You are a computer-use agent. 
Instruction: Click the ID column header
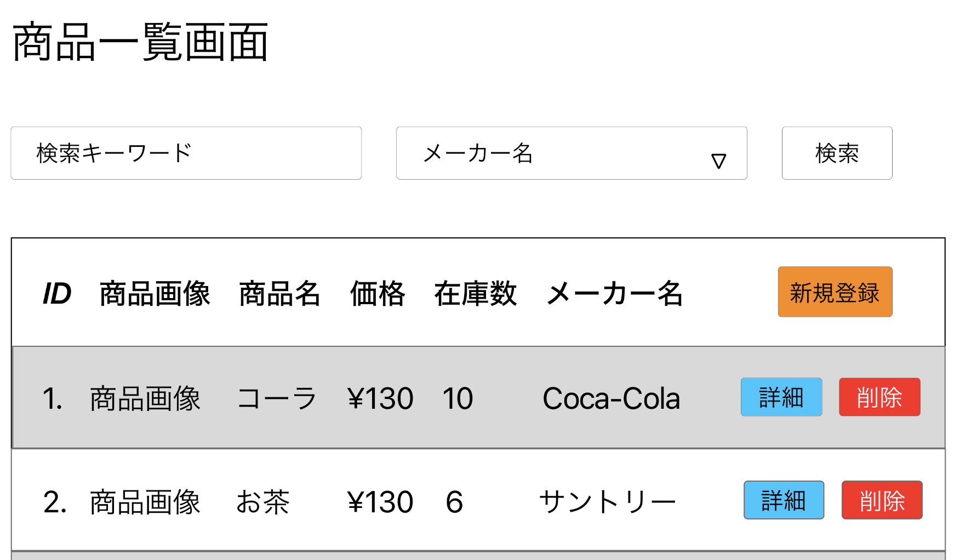58,294
